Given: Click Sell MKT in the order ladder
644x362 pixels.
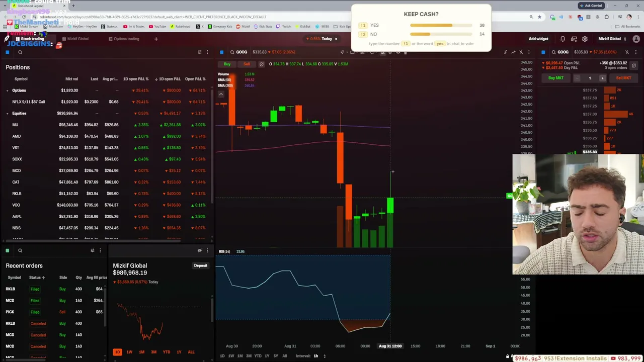Looking at the screenshot, I should pos(623,78).
